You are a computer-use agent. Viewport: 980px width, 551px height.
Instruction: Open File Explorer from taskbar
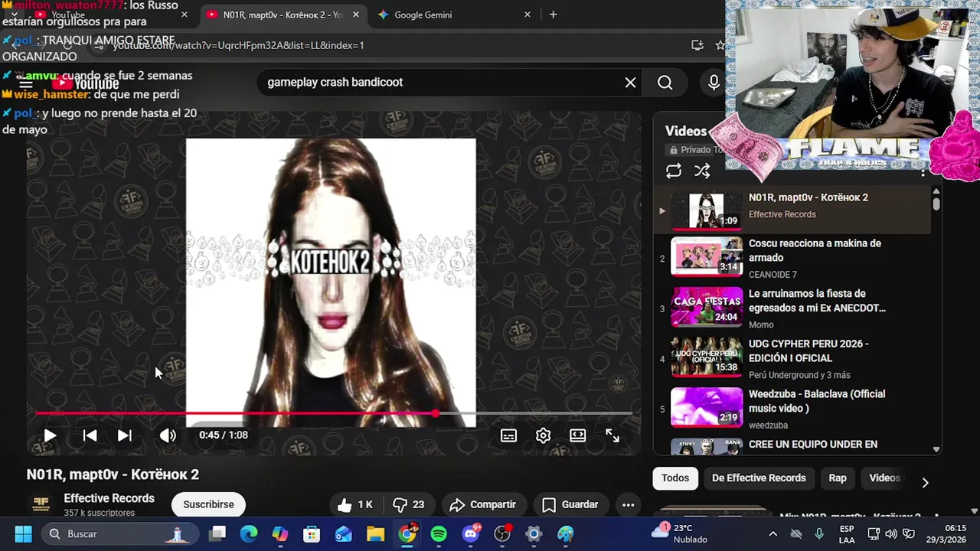[375, 534]
